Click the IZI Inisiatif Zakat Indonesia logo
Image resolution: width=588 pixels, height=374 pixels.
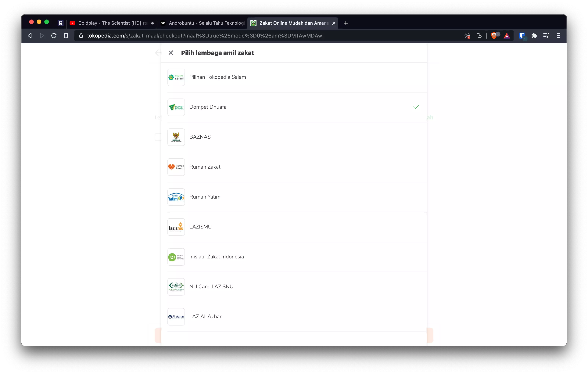176,257
